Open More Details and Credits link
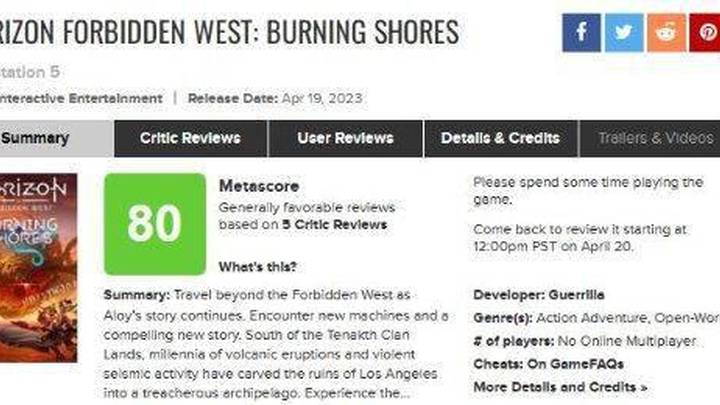 [x=560, y=387]
